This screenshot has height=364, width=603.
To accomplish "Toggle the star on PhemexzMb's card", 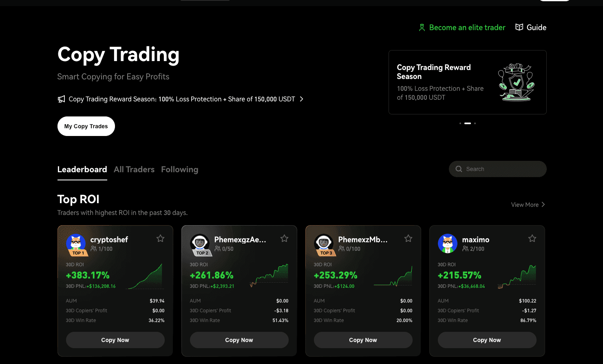I will tap(408, 238).
